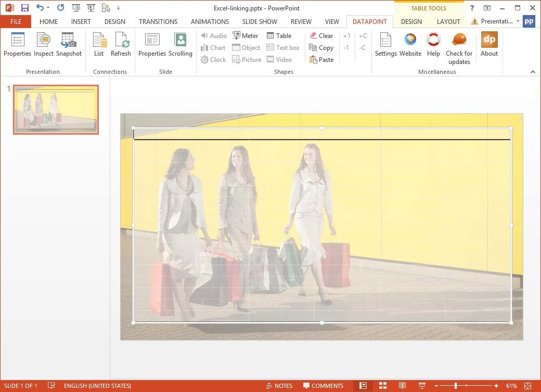Open Customize Quick Access Toolbar dropdown

119,9
